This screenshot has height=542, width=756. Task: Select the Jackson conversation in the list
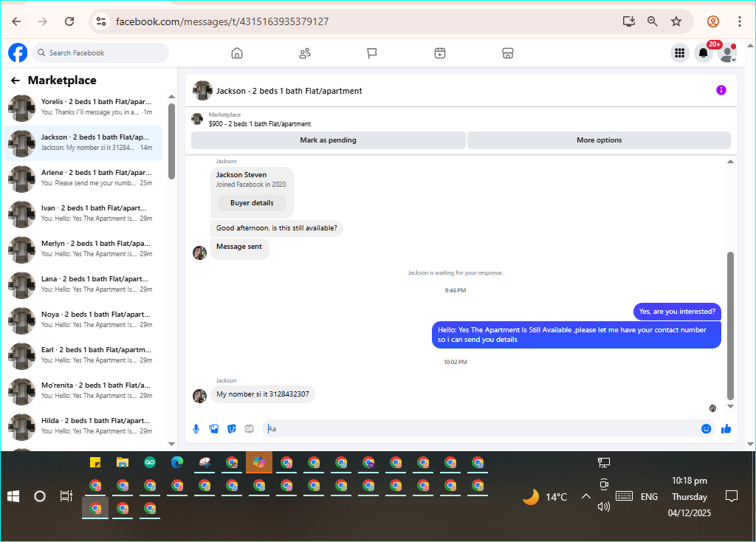83,143
